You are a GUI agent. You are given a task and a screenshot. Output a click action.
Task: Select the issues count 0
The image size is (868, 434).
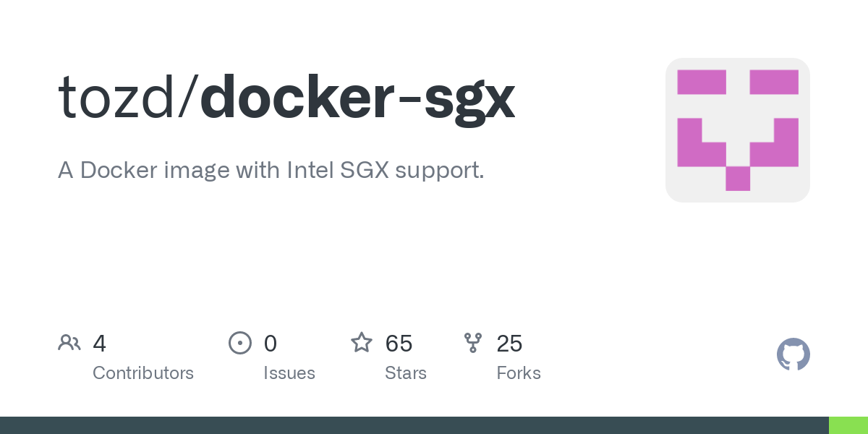coord(271,344)
